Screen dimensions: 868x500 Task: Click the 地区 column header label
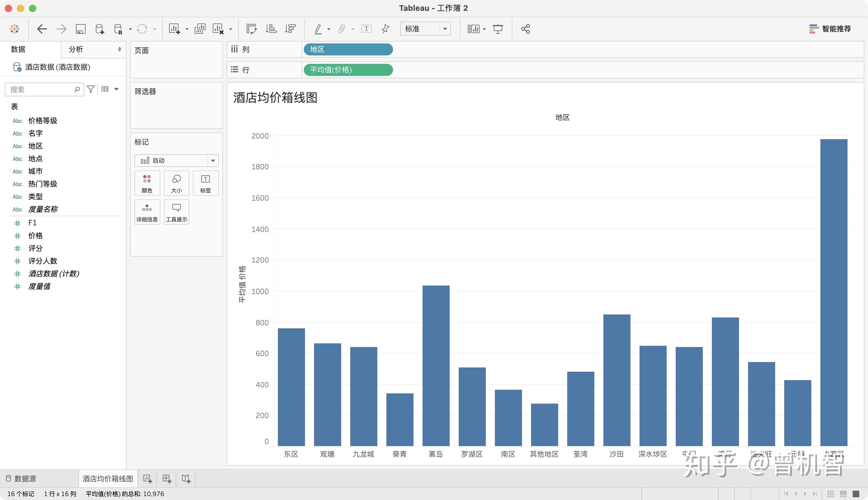(562, 117)
